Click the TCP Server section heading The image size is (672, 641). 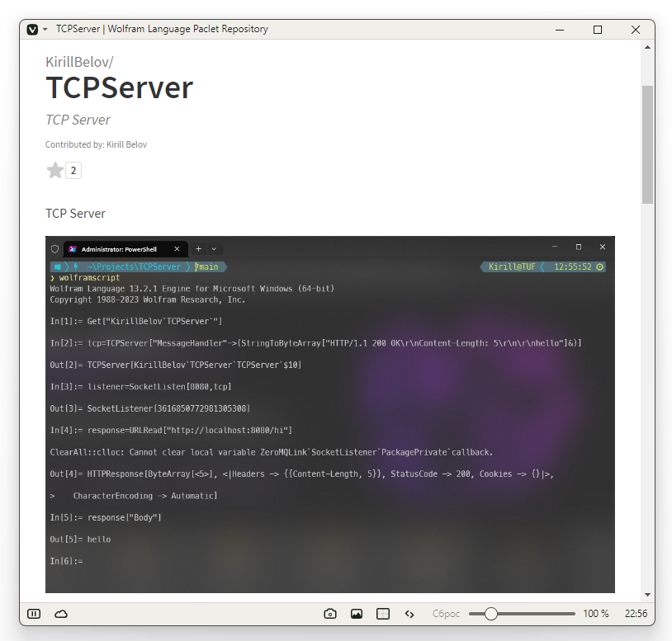tap(75, 214)
